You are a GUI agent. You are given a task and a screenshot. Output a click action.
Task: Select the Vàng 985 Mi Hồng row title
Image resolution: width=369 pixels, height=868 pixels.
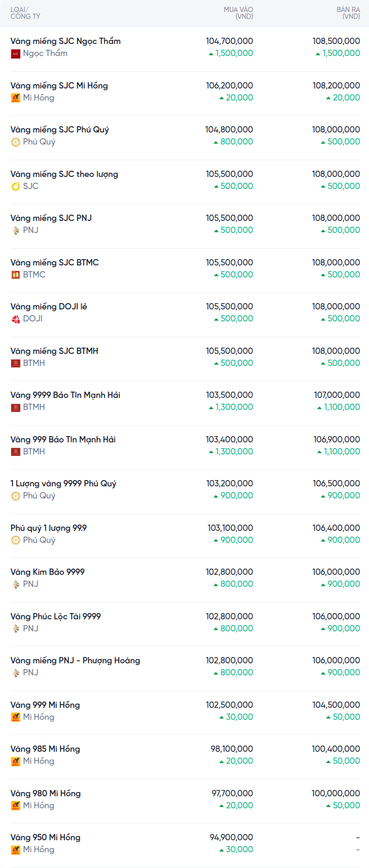pos(45,749)
